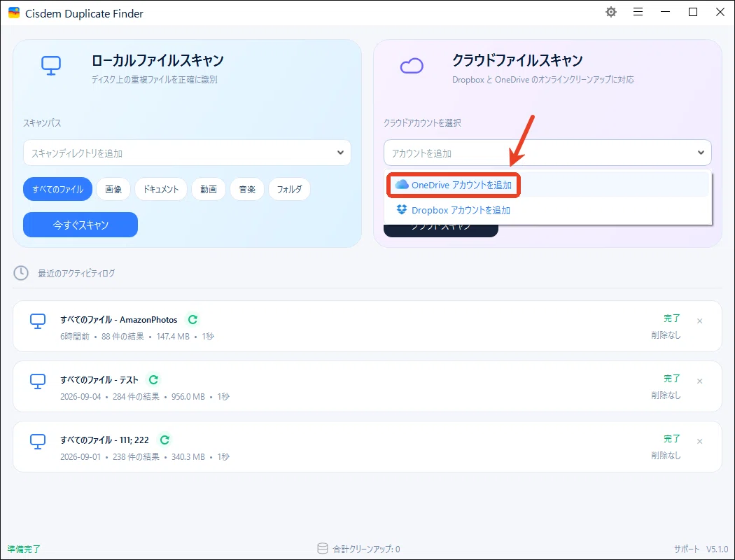Click the スキャンディレクトリを追加 input field
The width and height of the screenshot is (735, 560).
187,153
